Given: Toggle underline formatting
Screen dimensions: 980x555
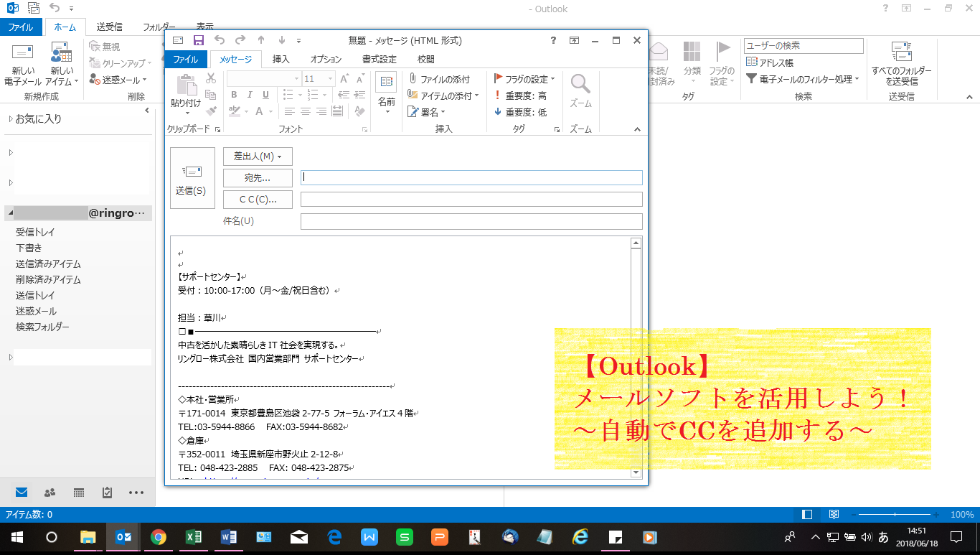Looking at the screenshot, I should (265, 95).
